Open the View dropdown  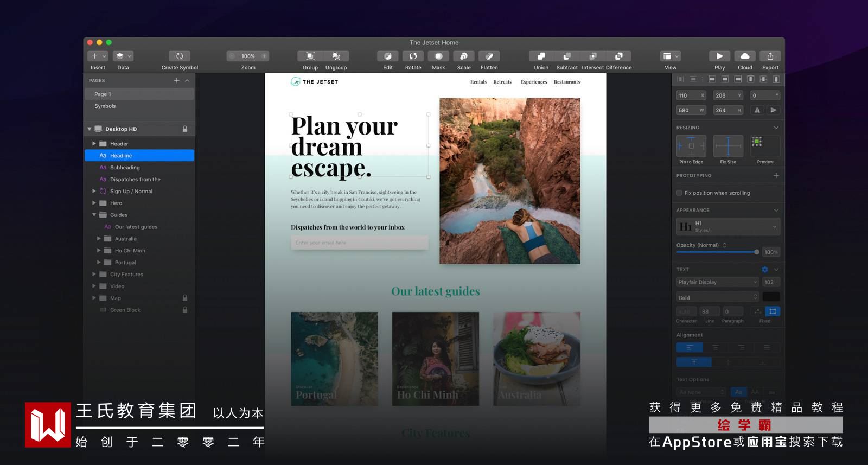coord(671,56)
